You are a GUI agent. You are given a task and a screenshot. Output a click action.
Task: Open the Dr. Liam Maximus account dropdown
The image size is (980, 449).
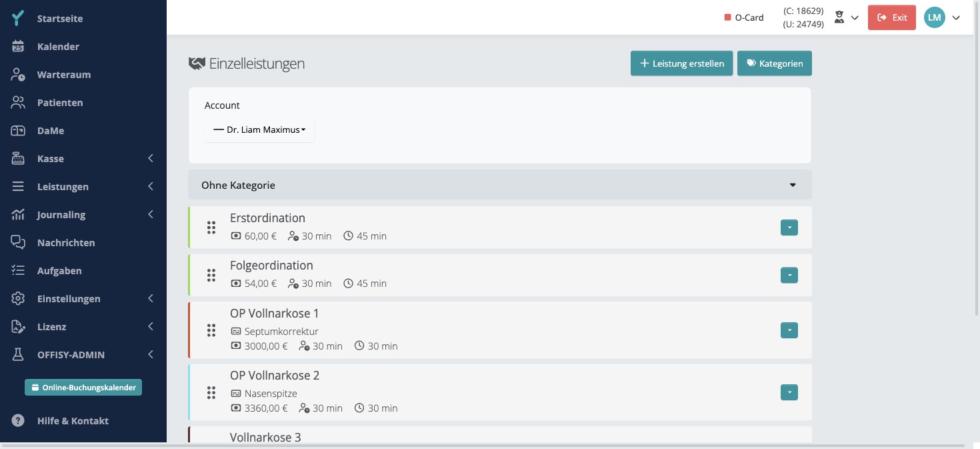[259, 129]
